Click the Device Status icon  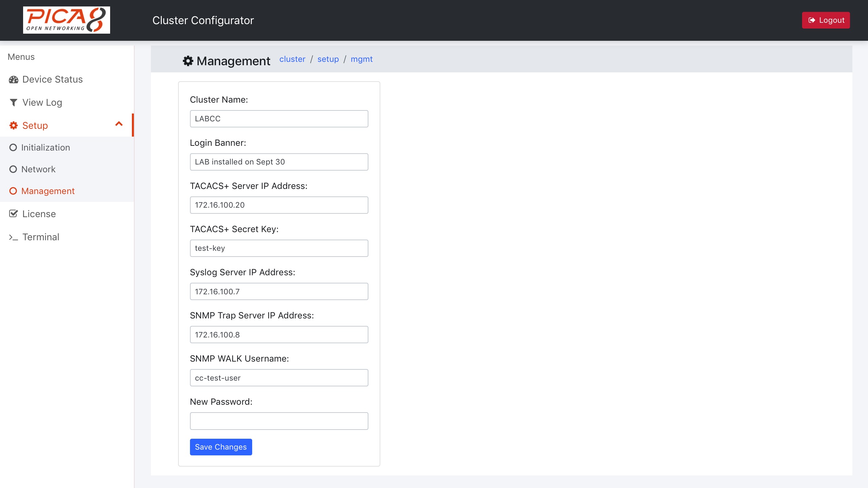14,79
